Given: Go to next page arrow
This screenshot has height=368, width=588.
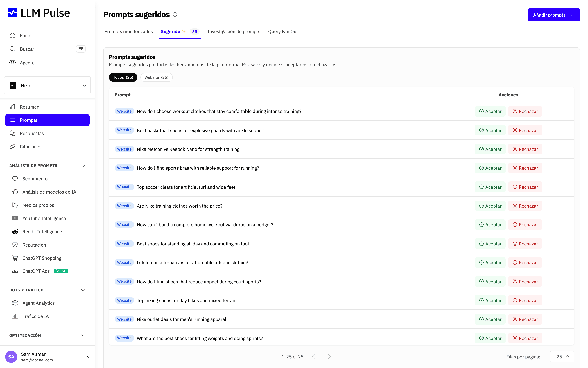Looking at the screenshot, I should click(329, 357).
